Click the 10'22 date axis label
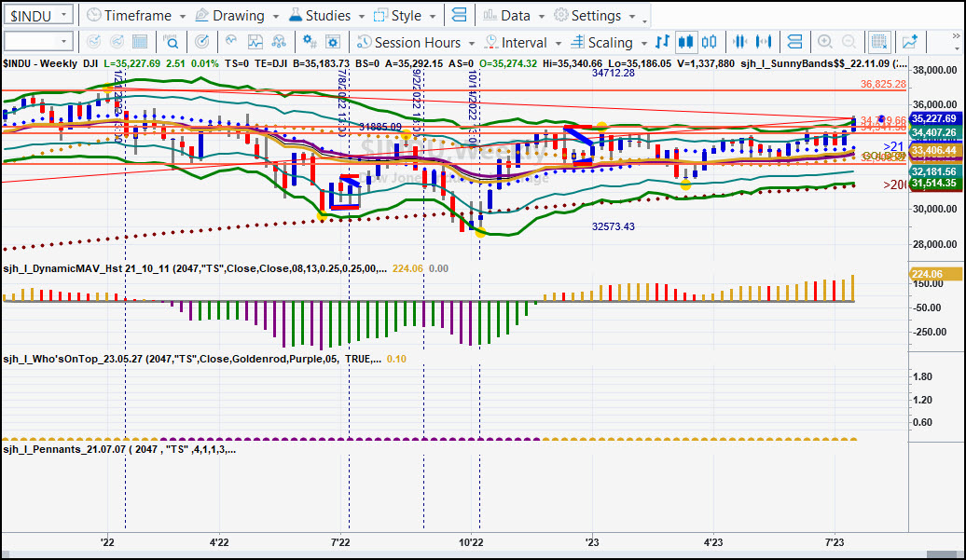This screenshot has width=966, height=560. point(471,542)
